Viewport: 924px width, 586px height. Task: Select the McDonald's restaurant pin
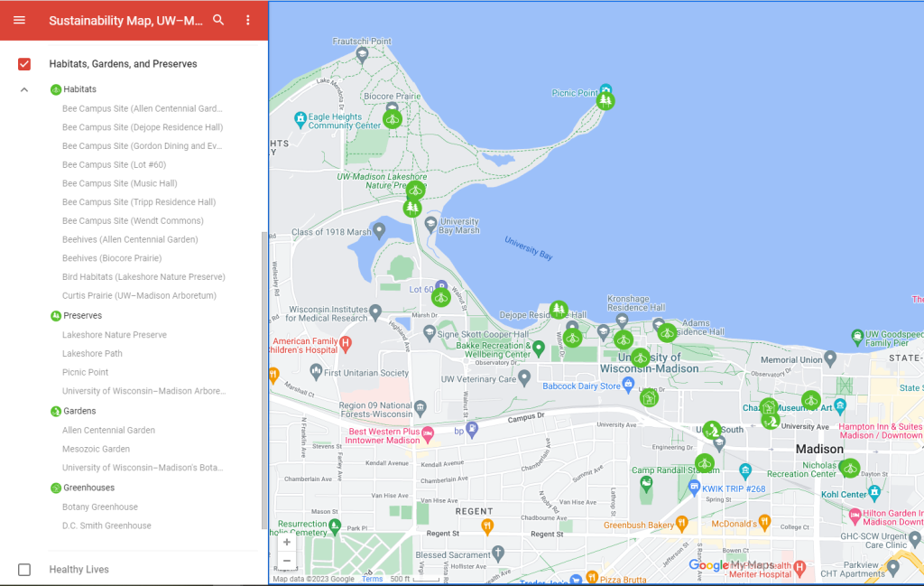point(764,522)
